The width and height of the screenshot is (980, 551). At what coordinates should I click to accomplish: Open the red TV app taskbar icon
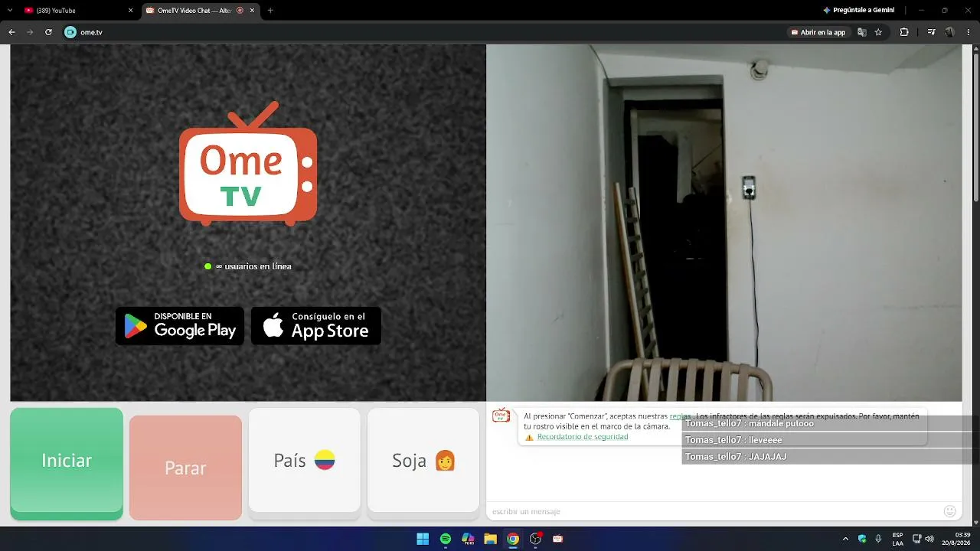(558, 539)
